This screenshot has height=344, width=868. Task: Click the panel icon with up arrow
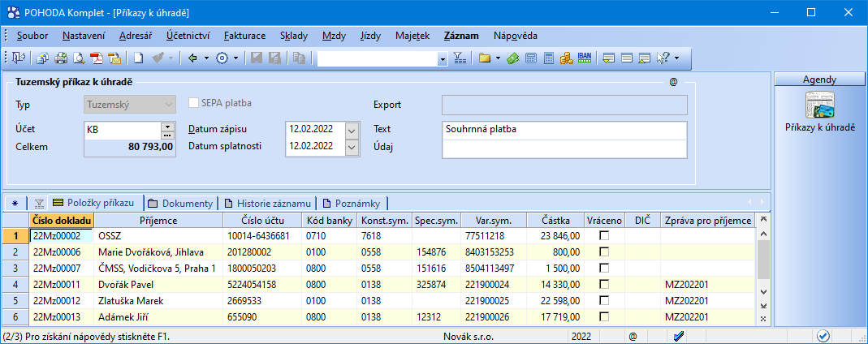point(645,58)
